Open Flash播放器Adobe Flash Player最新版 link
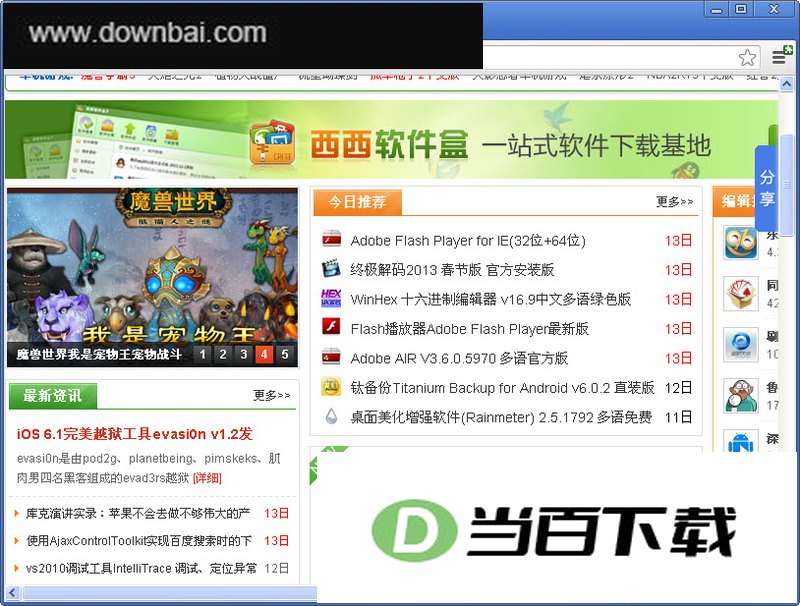 (469, 329)
